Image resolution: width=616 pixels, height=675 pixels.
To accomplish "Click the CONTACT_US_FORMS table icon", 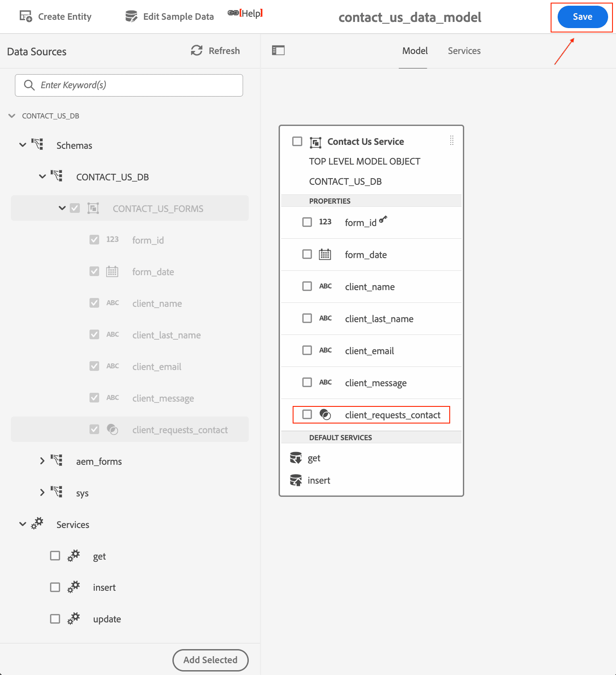I will pyautogui.click(x=93, y=208).
